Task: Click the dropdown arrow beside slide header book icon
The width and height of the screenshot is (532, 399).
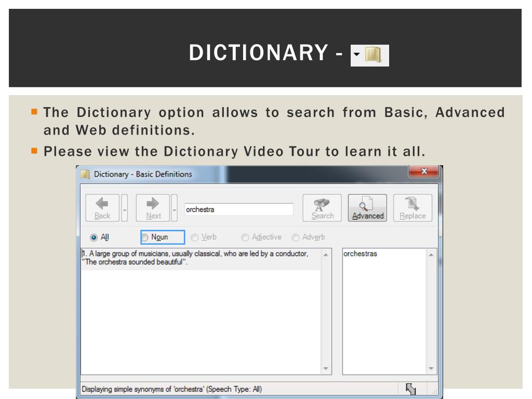Action: pyautogui.click(x=356, y=54)
